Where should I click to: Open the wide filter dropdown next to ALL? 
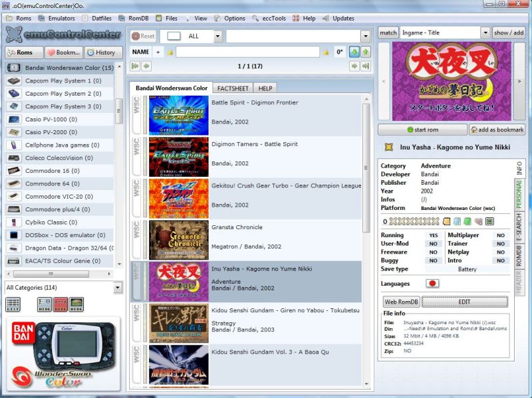click(x=365, y=37)
